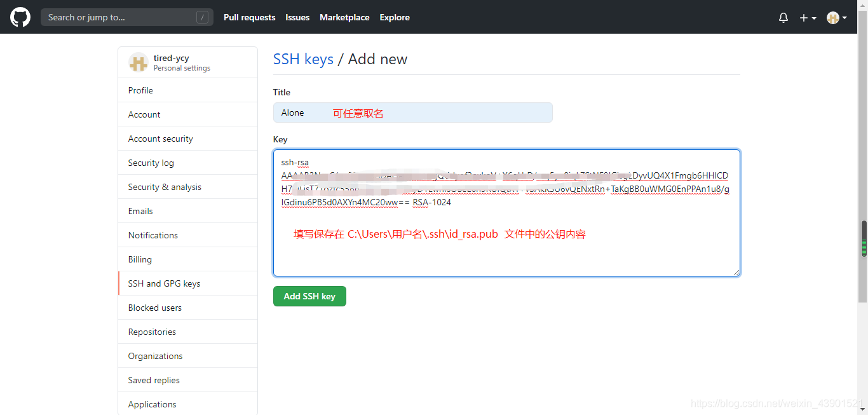Open the Profile settings page
The height and width of the screenshot is (415, 868).
pyautogui.click(x=188, y=90)
